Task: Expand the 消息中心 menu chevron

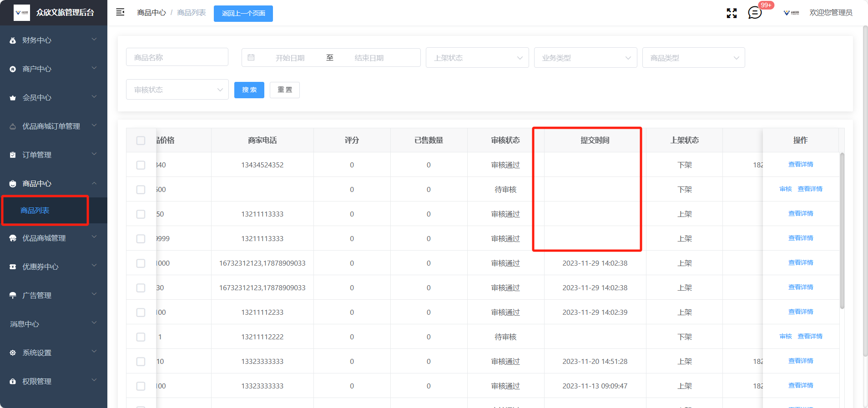Action: click(x=94, y=323)
